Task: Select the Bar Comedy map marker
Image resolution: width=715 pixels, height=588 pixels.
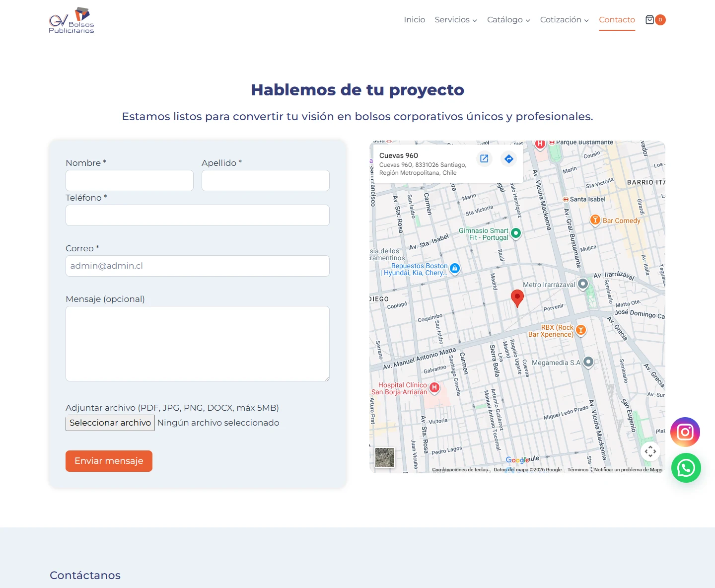Action: pyautogui.click(x=595, y=220)
